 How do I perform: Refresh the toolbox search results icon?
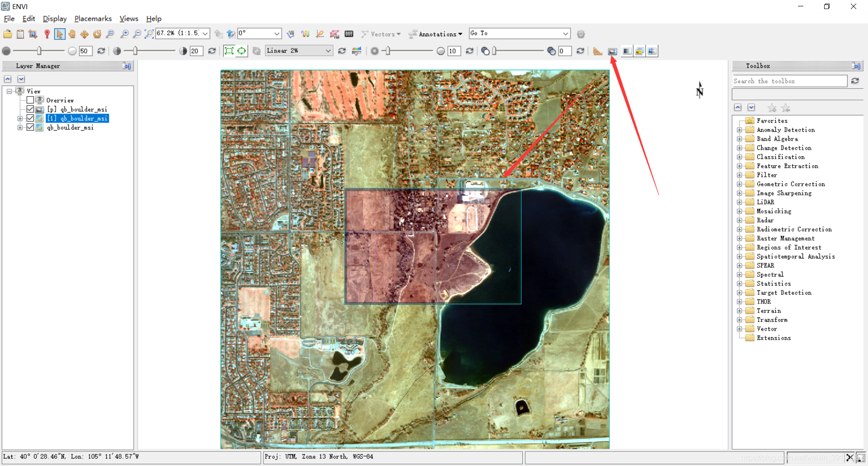[855, 81]
